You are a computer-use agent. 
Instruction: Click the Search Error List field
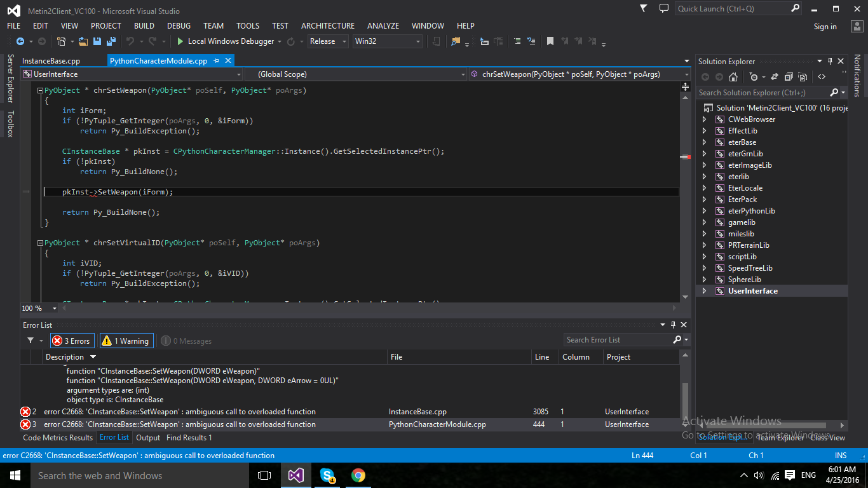click(627, 340)
